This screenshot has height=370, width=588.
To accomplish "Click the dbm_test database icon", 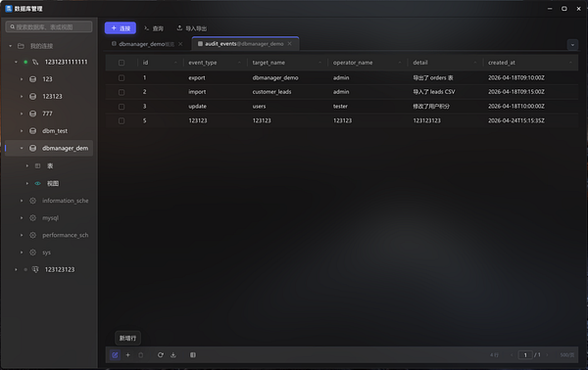I will pyautogui.click(x=33, y=131).
